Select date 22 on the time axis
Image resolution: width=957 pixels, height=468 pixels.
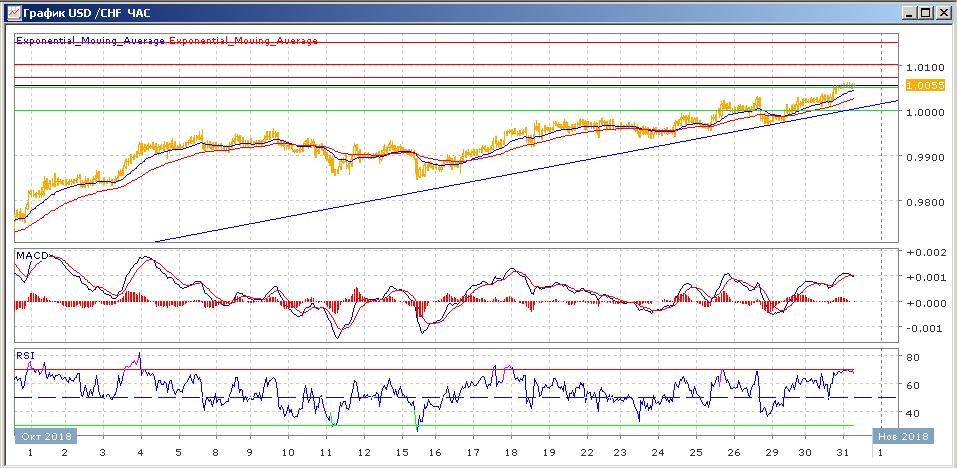tap(587, 453)
